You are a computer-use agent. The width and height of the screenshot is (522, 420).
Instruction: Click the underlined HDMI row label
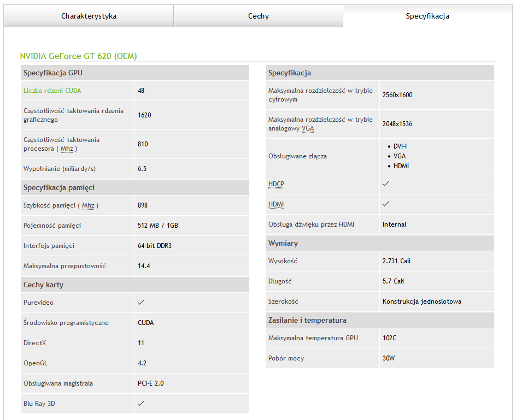coord(276,204)
